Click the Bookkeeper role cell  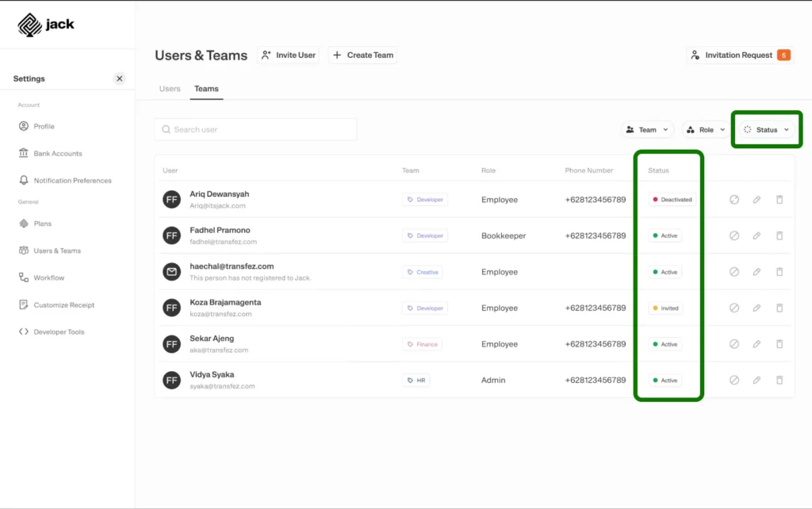pyautogui.click(x=504, y=235)
